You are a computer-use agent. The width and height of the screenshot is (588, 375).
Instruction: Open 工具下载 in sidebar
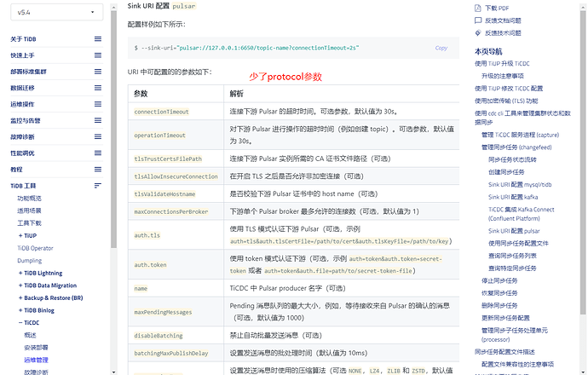coord(29,223)
